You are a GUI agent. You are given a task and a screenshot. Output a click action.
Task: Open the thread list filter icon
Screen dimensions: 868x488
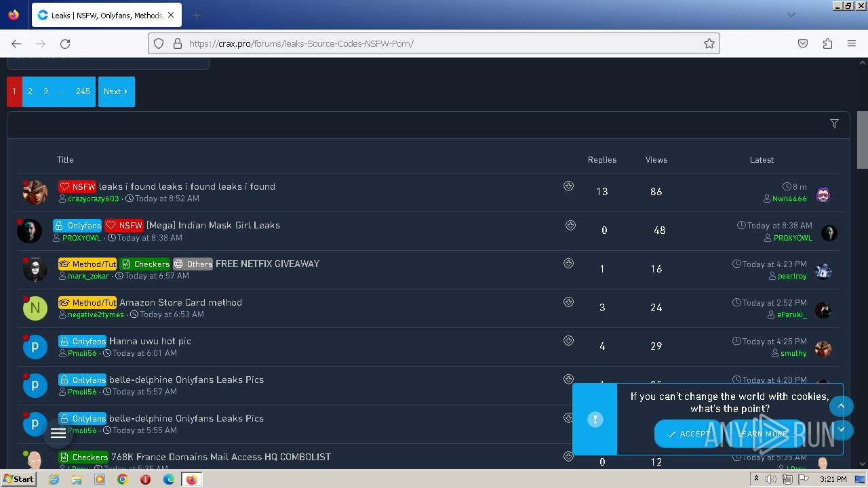pyautogui.click(x=834, y=124)
